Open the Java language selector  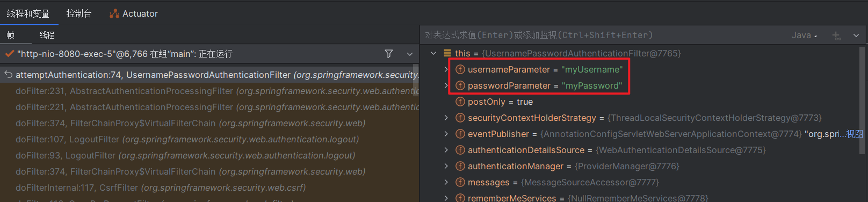click(804, 35)
